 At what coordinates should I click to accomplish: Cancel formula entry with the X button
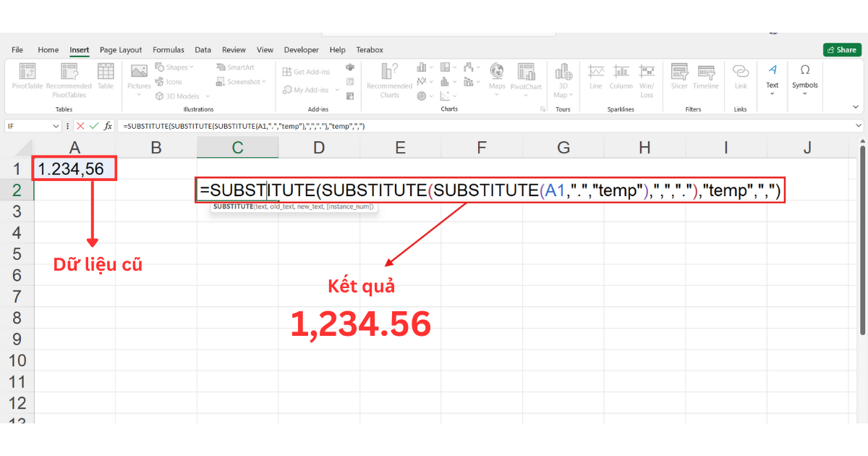pyautogui.click(x=80, y=125)
